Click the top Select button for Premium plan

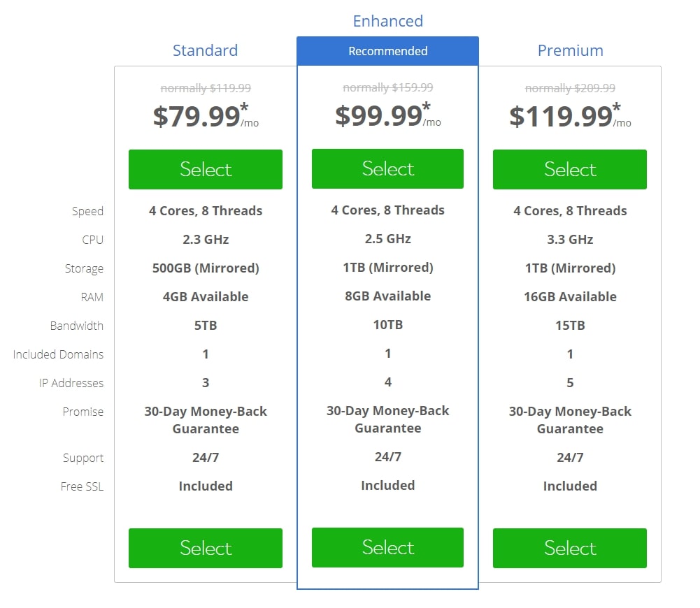(570, 169)
